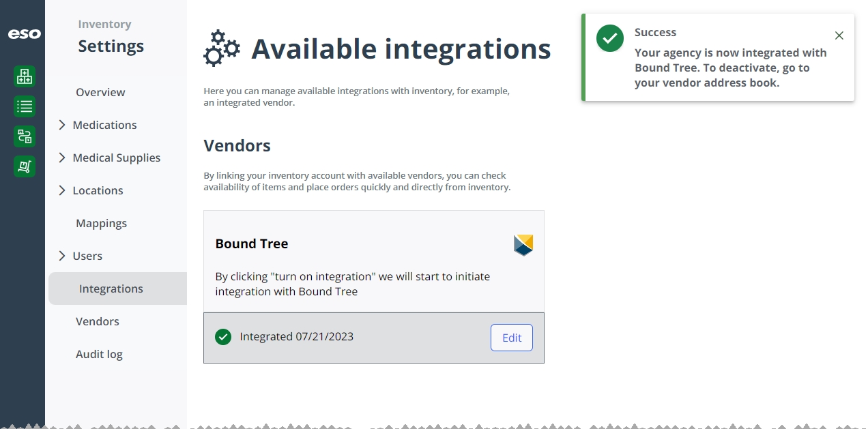Open the Audit log page
This screenshot has height=429, width=868.
click(99, 354)
